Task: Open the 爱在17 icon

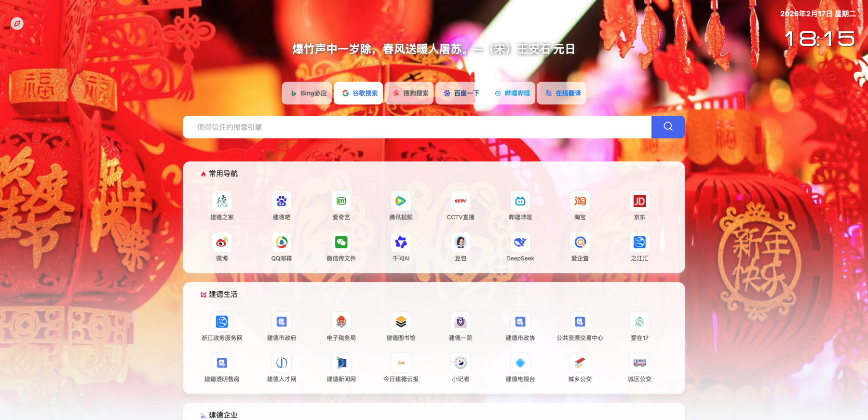Action: point(640,322)
